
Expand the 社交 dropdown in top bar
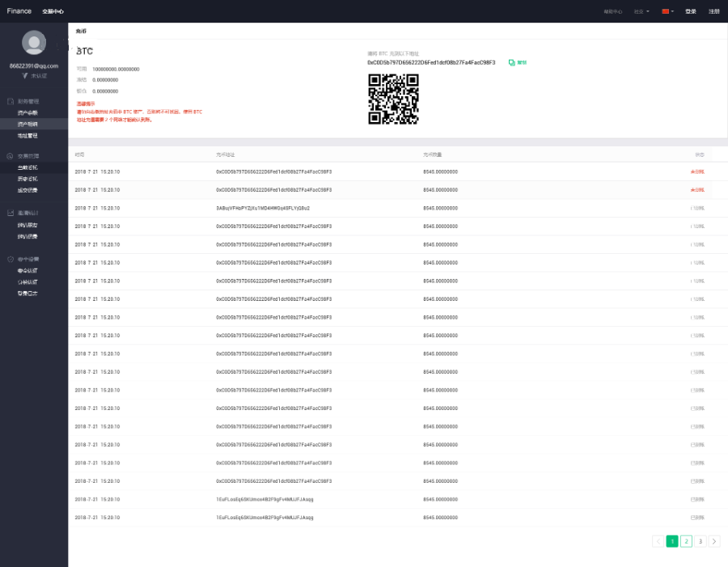tap(641, 11)
